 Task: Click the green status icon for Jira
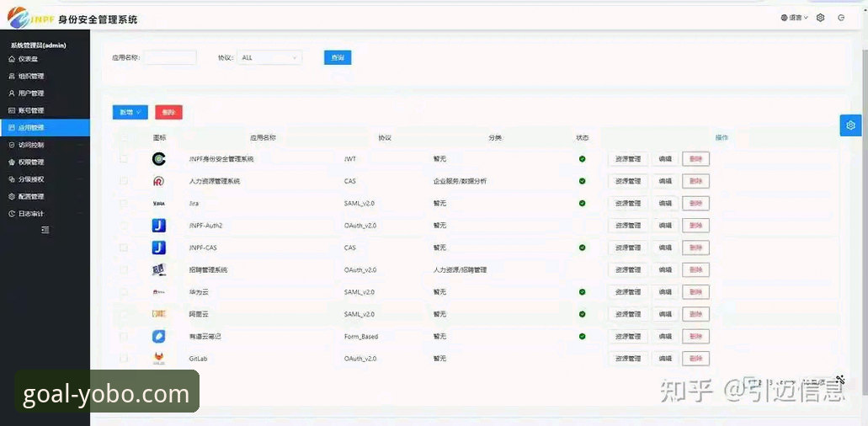(582, 203)
